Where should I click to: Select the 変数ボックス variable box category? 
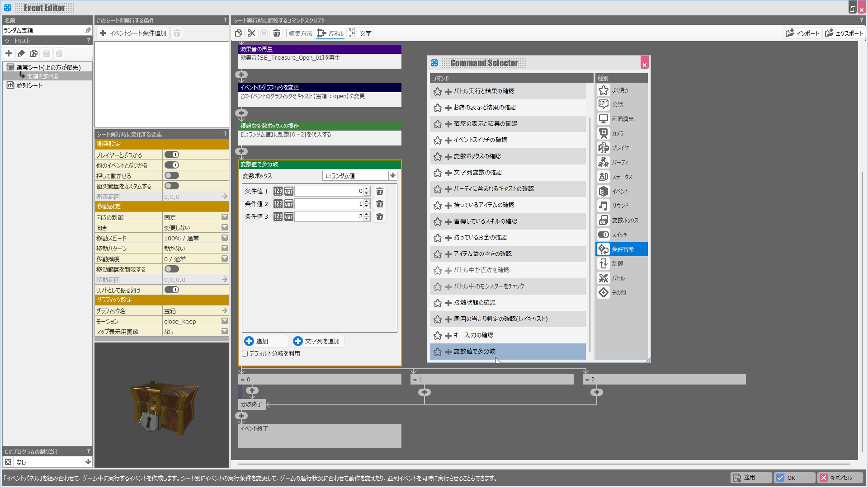coord(622,220)
